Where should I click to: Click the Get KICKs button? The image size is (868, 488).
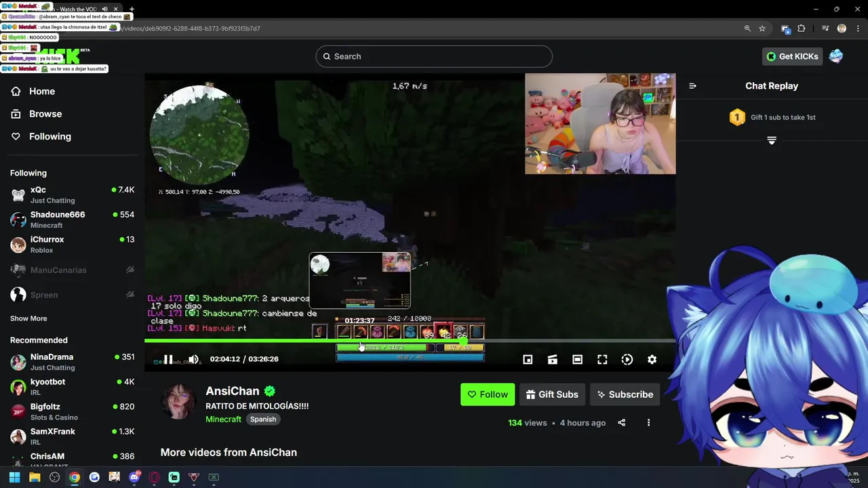pos(792,56)
